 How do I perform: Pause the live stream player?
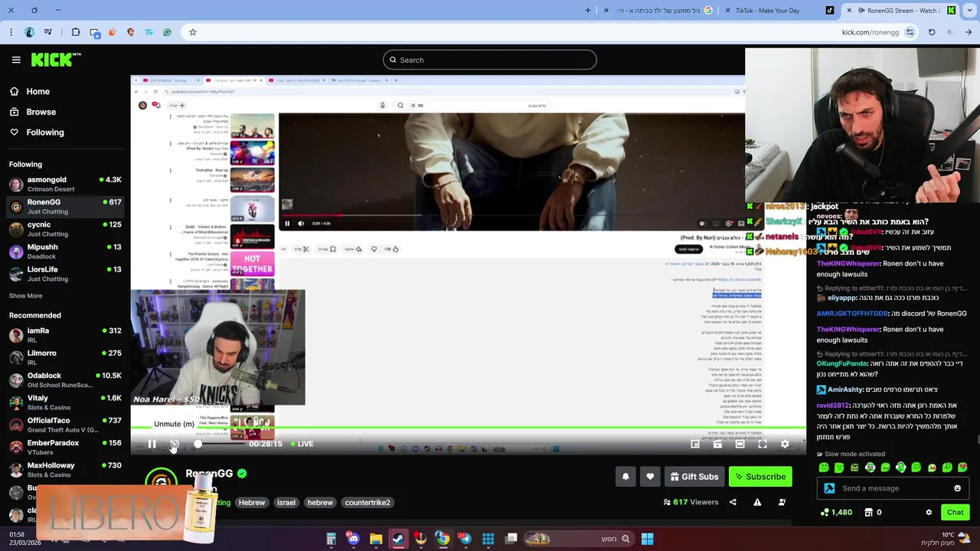click(152, 444)
